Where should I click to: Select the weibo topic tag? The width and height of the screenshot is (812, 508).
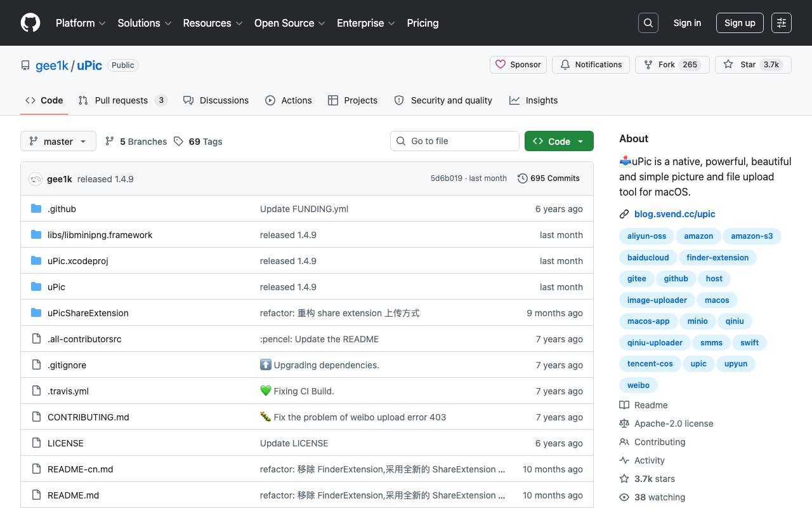point(638,385)
